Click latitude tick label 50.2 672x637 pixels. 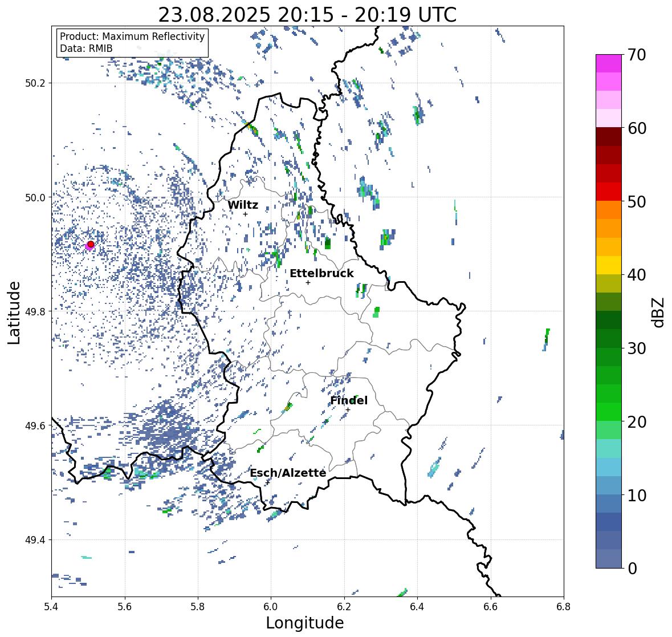tap(35, 83)
